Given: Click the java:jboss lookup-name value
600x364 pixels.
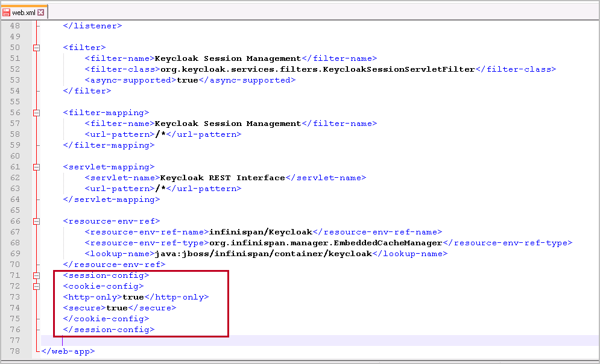Looking at the screenshot, I should tap(264, 254).
